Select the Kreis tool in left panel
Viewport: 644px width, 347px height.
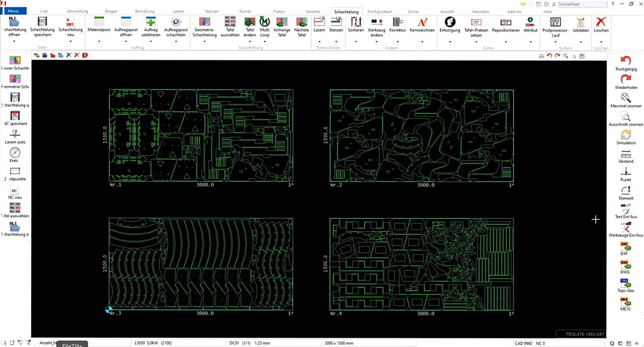[15, 153]
